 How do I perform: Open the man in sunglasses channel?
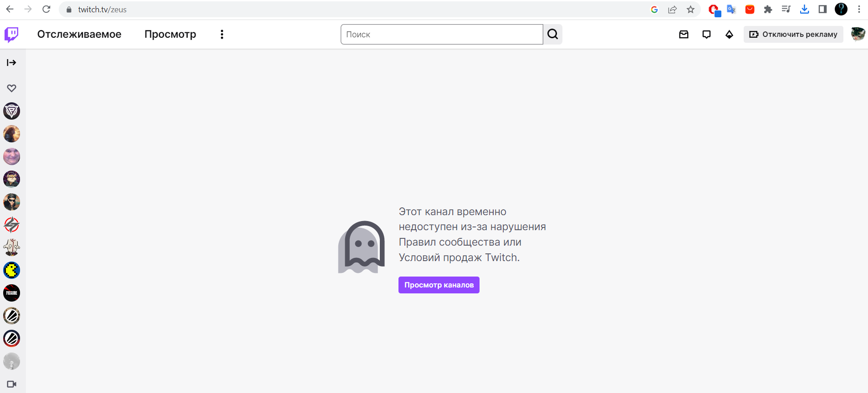[x=11, y=202]
